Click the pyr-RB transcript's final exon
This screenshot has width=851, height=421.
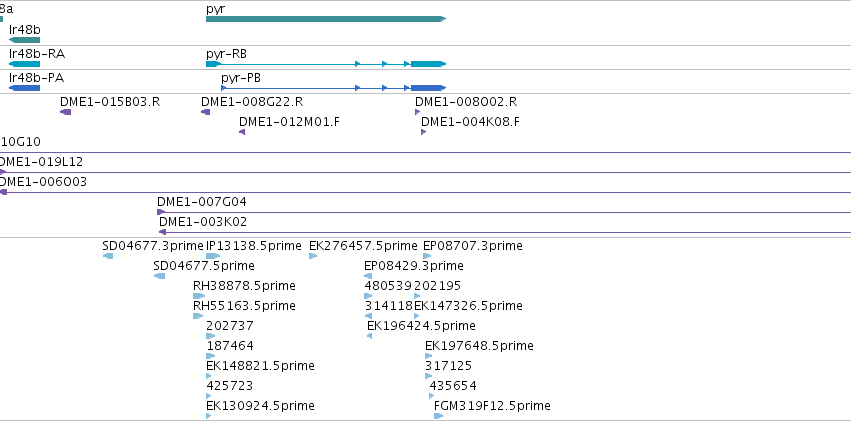[428, 64]
